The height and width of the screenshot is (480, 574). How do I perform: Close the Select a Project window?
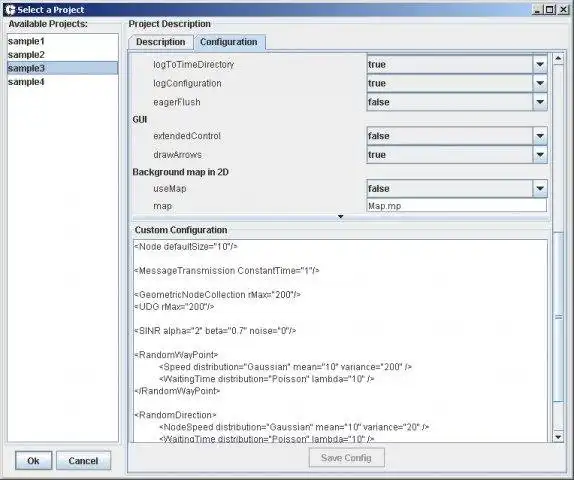[563, 10]
